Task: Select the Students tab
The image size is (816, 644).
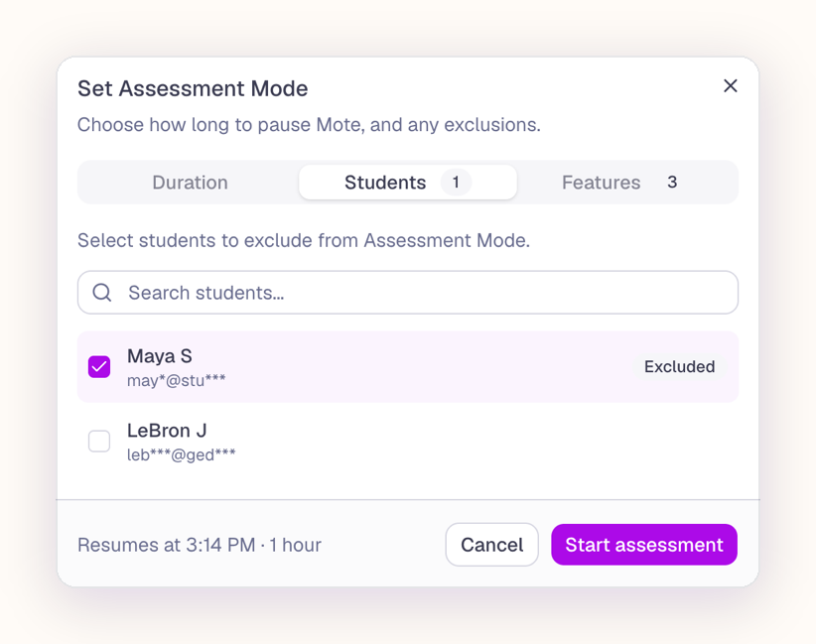Action: 407,182
